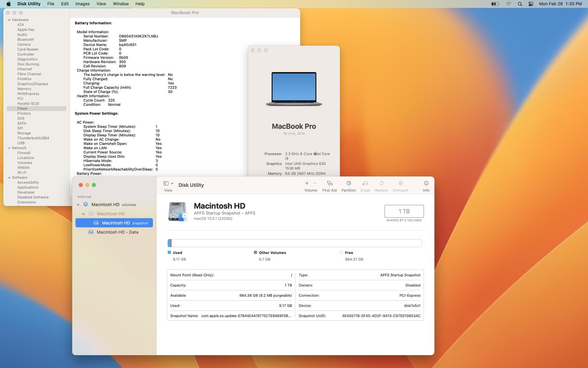The image size is (588, 368).
Task: Click the battery status icon in menu bar
Action: [x=495, y=4]
